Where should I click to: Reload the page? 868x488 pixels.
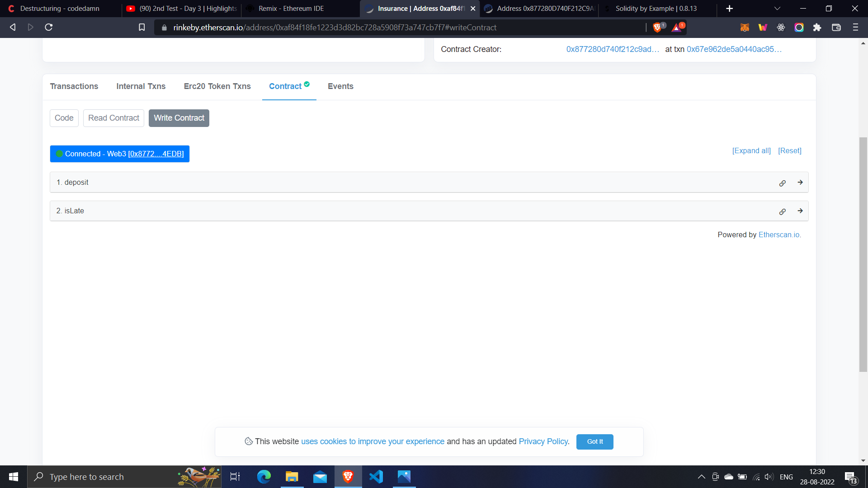[x=49, y=27]
